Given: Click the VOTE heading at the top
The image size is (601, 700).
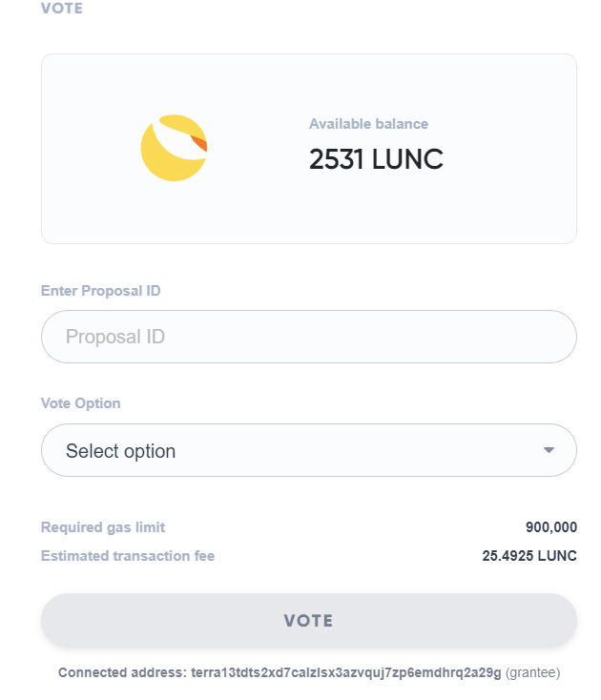Looking at the screenshot, I should 62,8.
